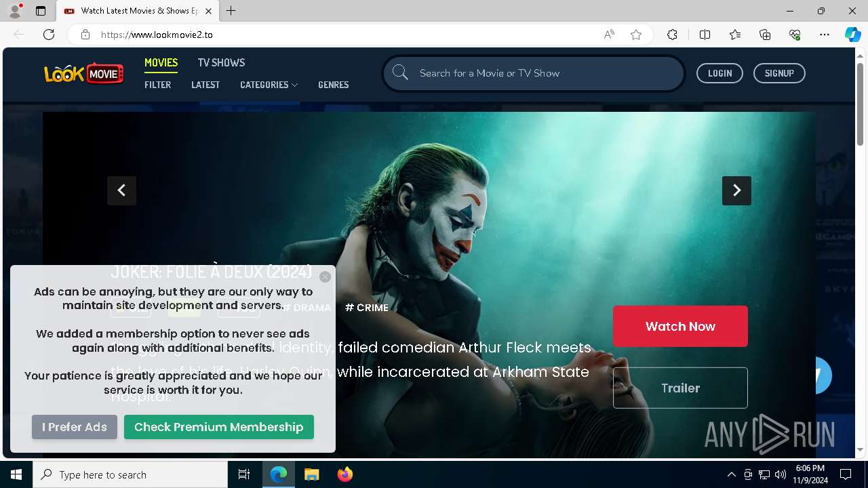Close the ads notice popup
The image size is (868, 488).
[x=325, y=277]
